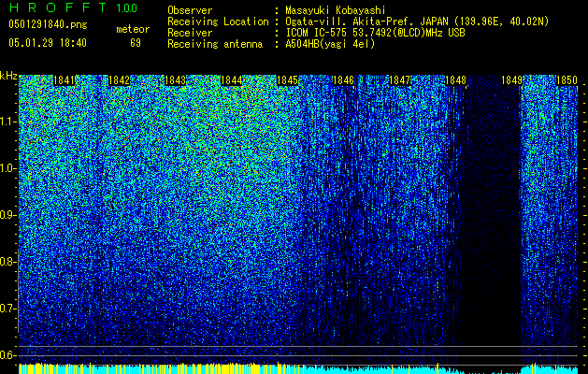Click the 0.7 frequency axis label
This screenshot has height=374, width=588.
[x=7, y=309]
